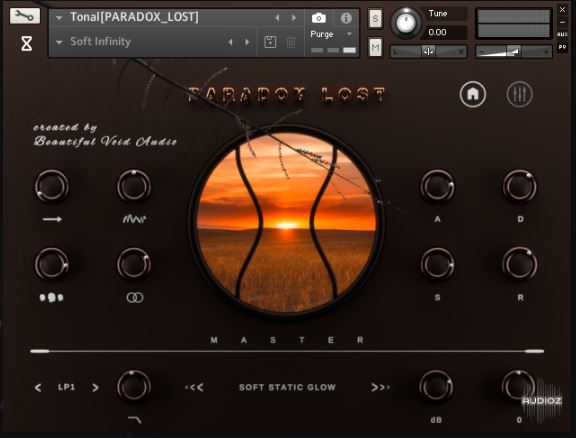This screenshot has height=438, width=576.
Task: Select the next instrument arrow beside Tonal
Action: pyautogui.click(x=294, y=18)
